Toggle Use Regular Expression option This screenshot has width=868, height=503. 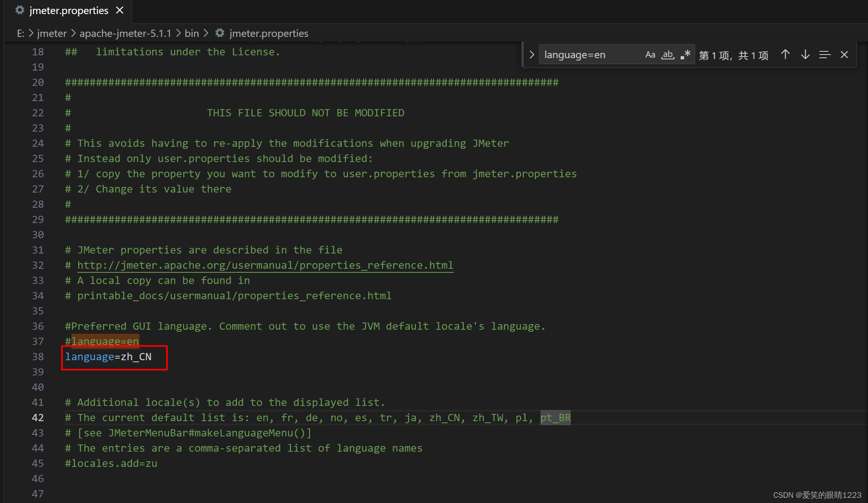685,55
